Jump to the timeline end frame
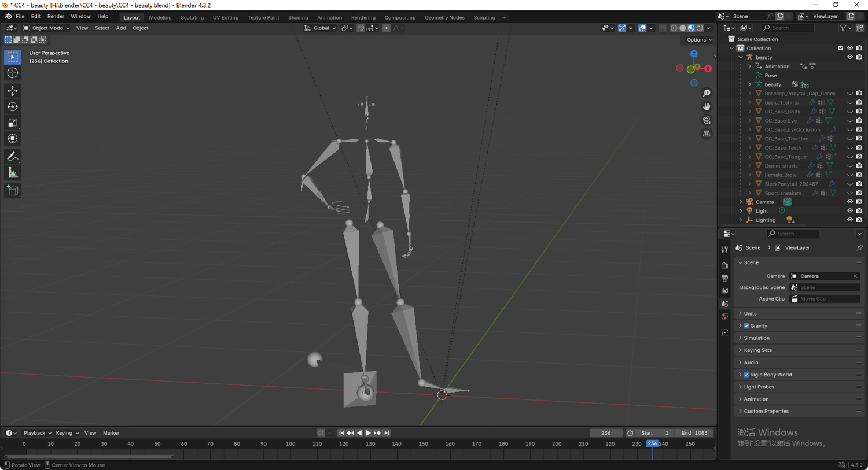 click(387, 433)
